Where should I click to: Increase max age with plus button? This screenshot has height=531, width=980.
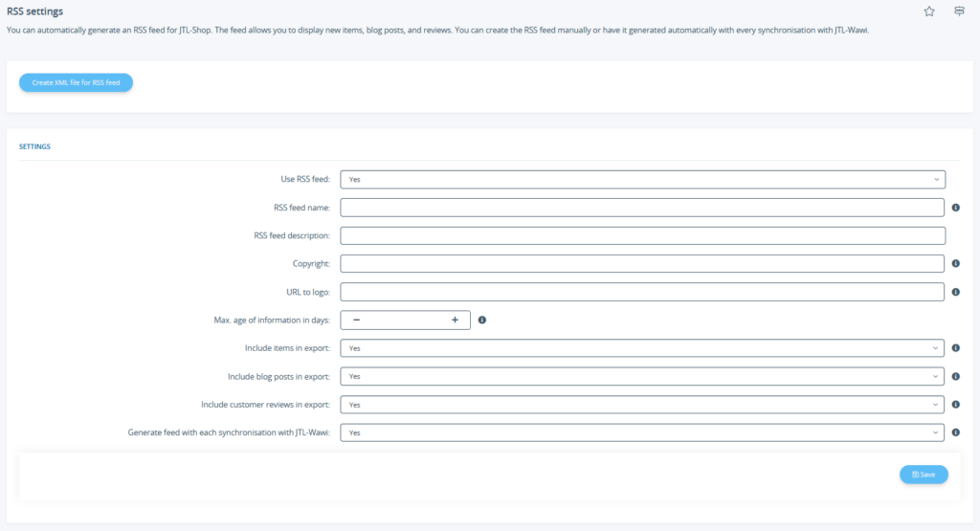[455, 320]
